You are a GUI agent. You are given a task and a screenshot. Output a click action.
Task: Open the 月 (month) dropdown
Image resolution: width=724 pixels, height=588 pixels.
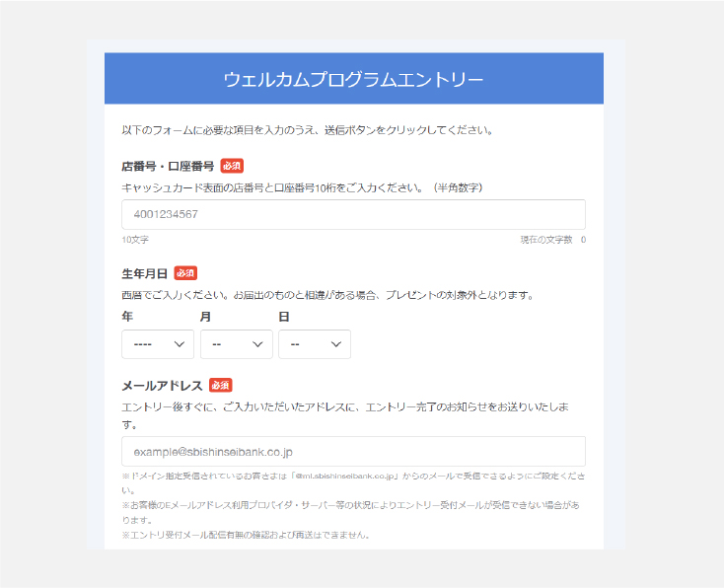click(237, 344)
